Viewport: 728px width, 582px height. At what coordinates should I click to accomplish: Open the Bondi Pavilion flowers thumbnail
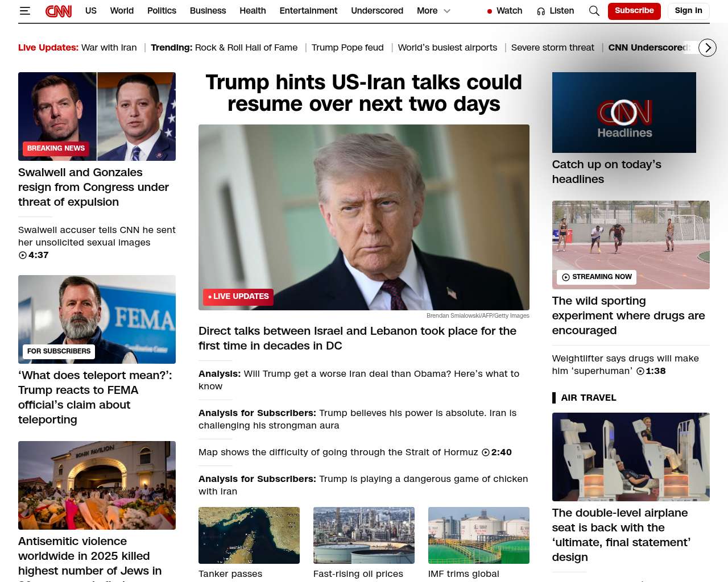pos(97,485)
